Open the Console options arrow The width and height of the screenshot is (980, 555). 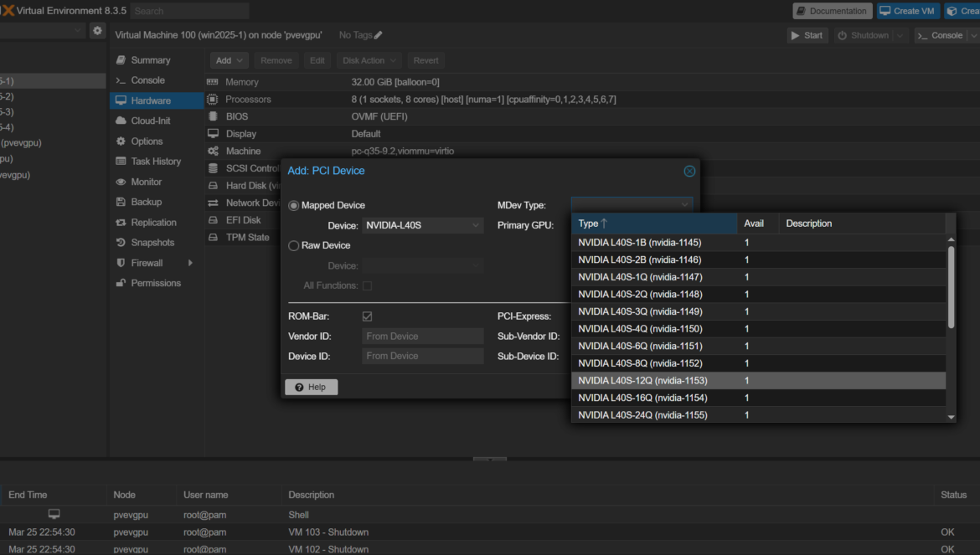974,36
